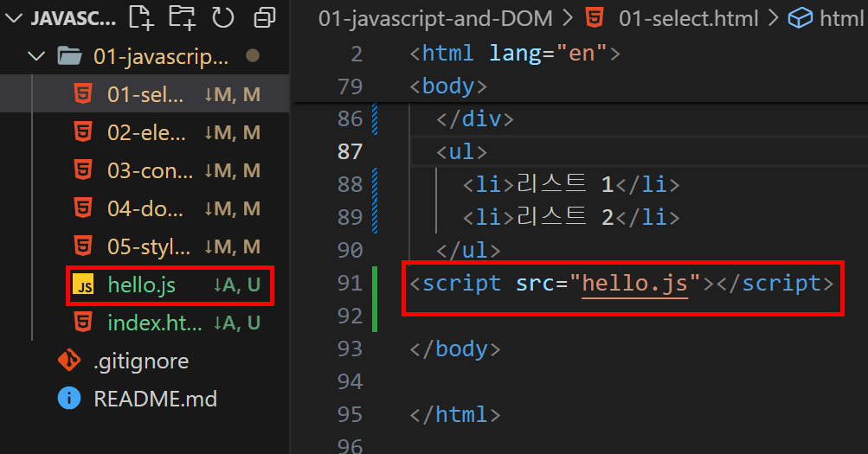Open the 01-sel... HTML file

(x=145, y=94)
